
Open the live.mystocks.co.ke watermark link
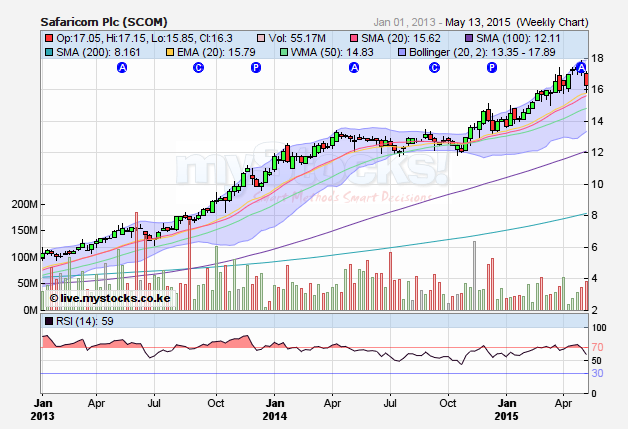[97, 299]
